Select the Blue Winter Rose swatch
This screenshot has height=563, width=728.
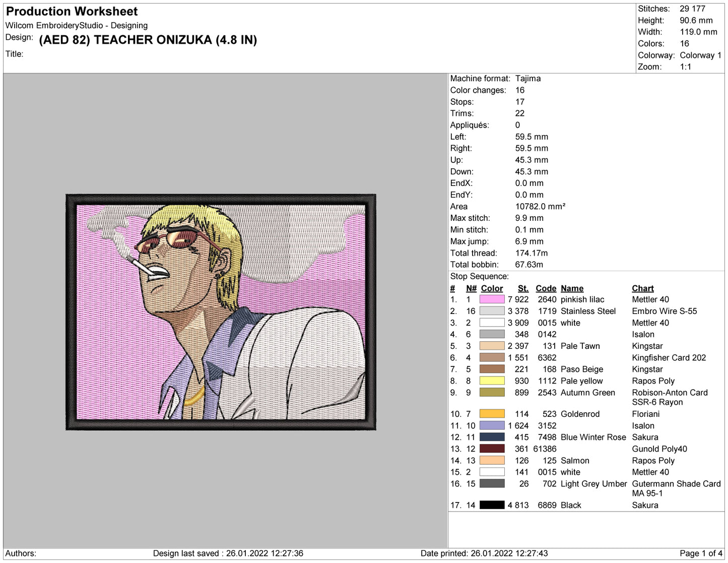click(x=492, y=437)
